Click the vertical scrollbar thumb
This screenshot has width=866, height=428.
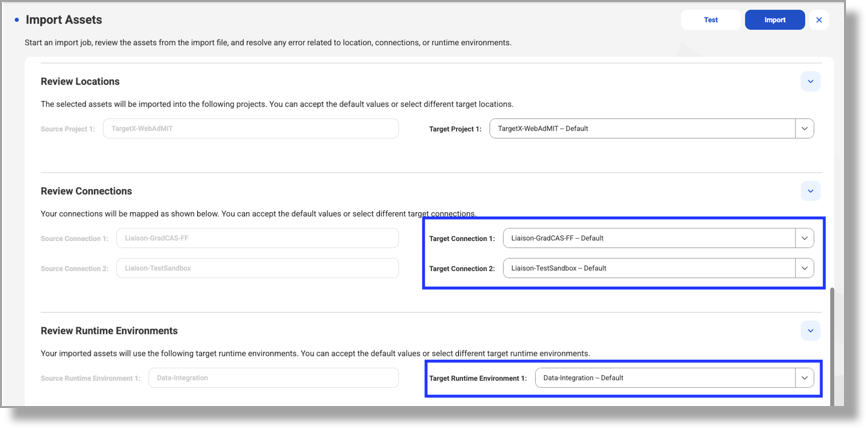tap(832, 345)
